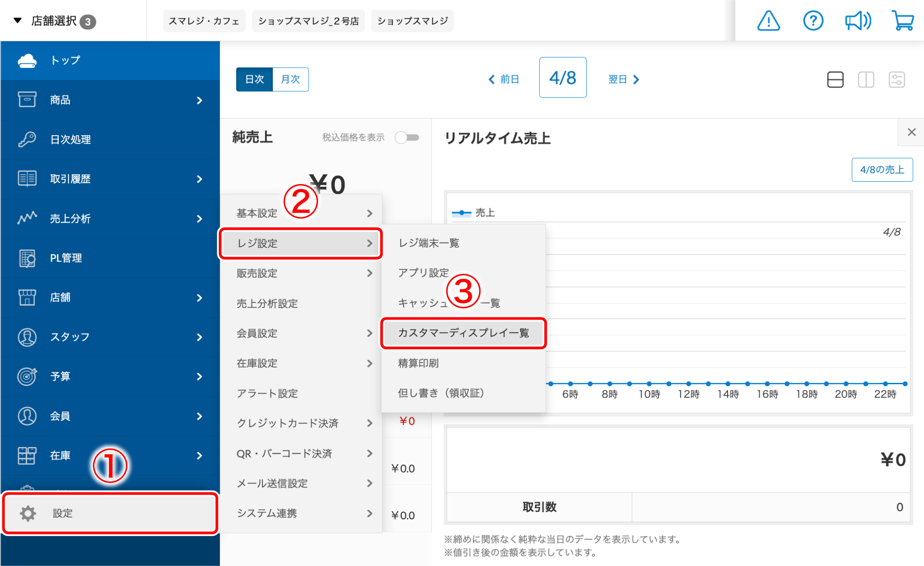Image resolution: width=924 pixels, height=566 pixels.
Task: Select レジ端末一覧 menu item
Action: (x=463, y=243)
